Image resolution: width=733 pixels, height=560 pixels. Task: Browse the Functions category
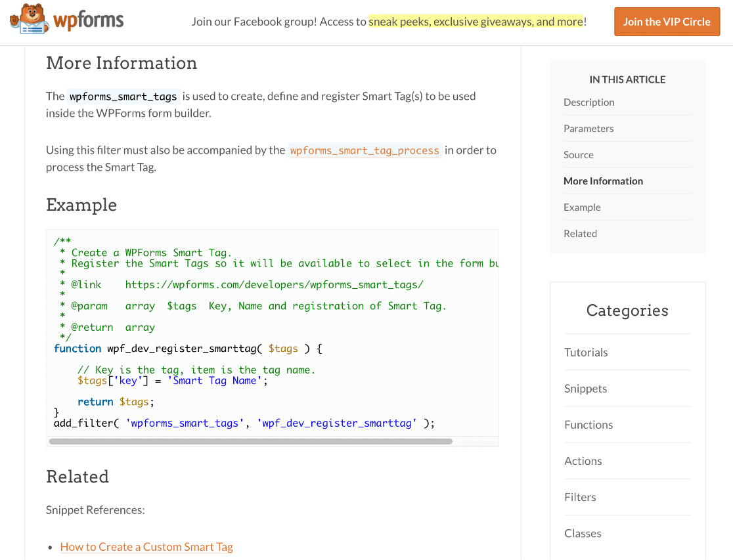[x=589, y=425]
